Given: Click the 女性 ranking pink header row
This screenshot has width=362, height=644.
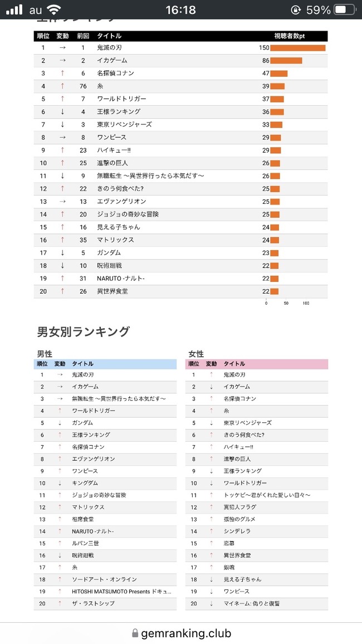Looking at the screenshot, I should pos(257,364).
